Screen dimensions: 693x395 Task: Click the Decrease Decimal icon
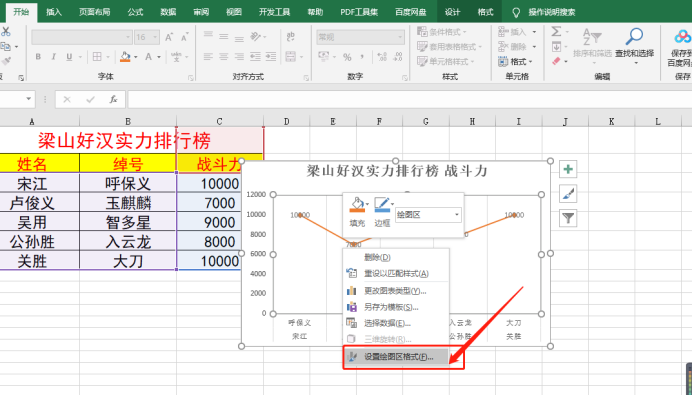[398, 57]
